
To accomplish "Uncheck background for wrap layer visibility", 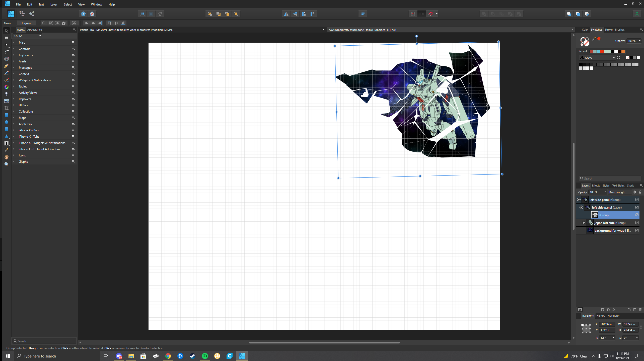I will point(637,230).
